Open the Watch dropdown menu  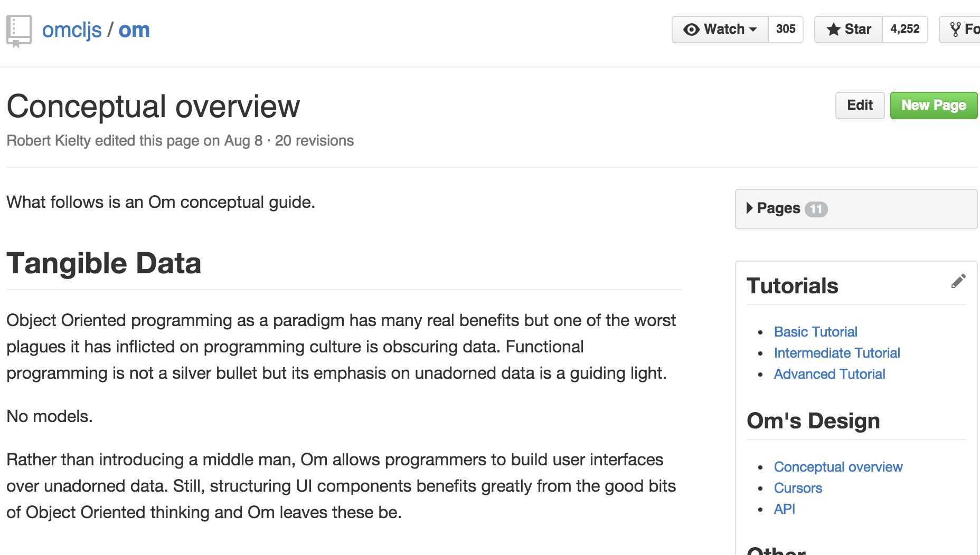pos(754,30)
